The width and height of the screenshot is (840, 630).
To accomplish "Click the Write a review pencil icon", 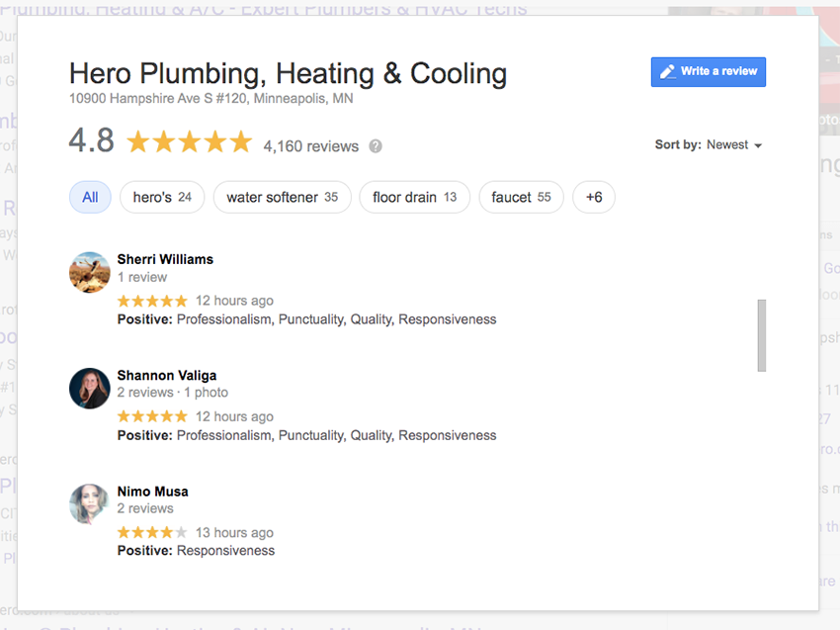I will (x=668, y=71).
